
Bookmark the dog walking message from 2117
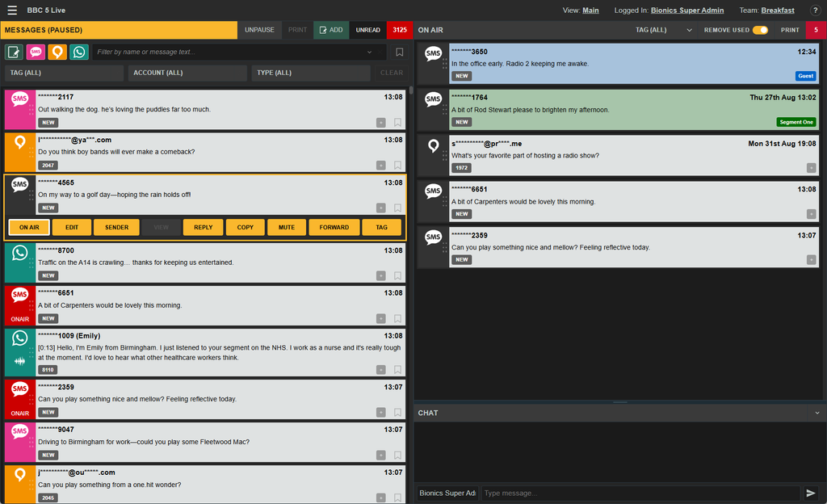point(397,122)
